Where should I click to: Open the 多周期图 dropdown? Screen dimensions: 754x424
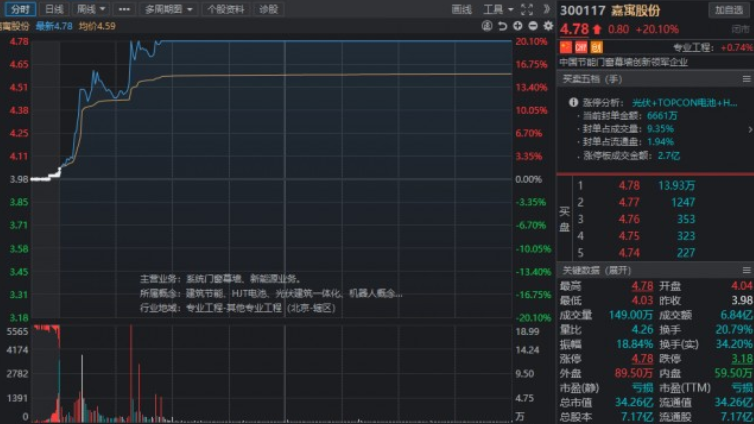[167, 9]
